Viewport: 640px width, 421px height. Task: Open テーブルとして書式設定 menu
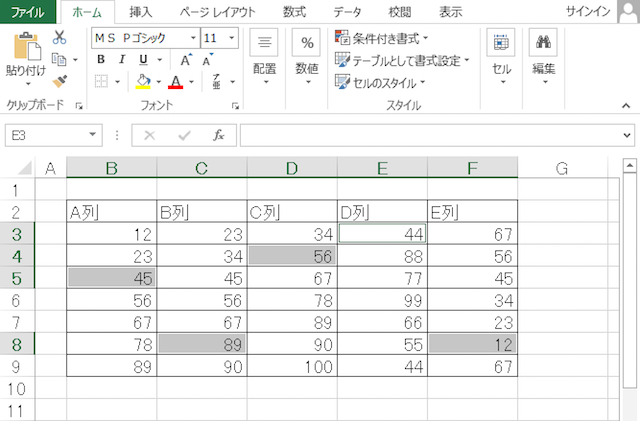point(402,60)
